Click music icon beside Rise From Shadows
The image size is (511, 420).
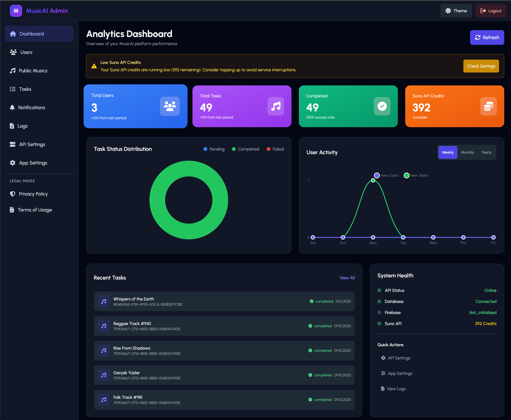[104, 351]
